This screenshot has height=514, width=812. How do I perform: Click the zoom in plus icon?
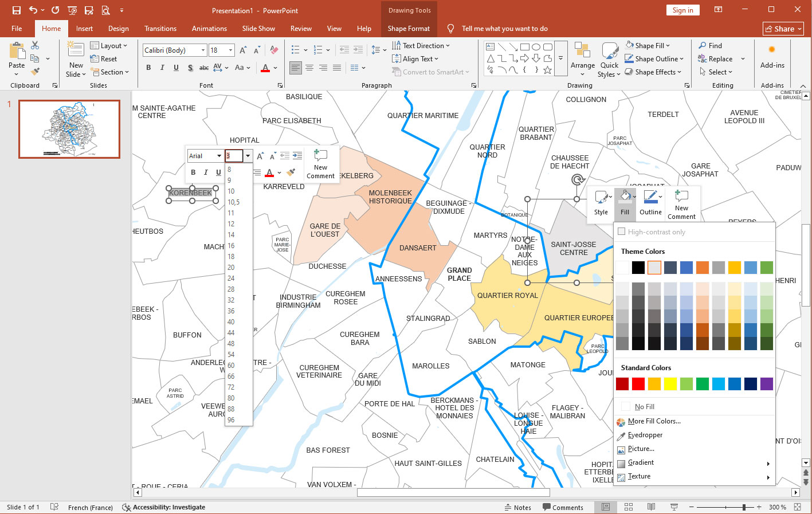pos(759,507)
